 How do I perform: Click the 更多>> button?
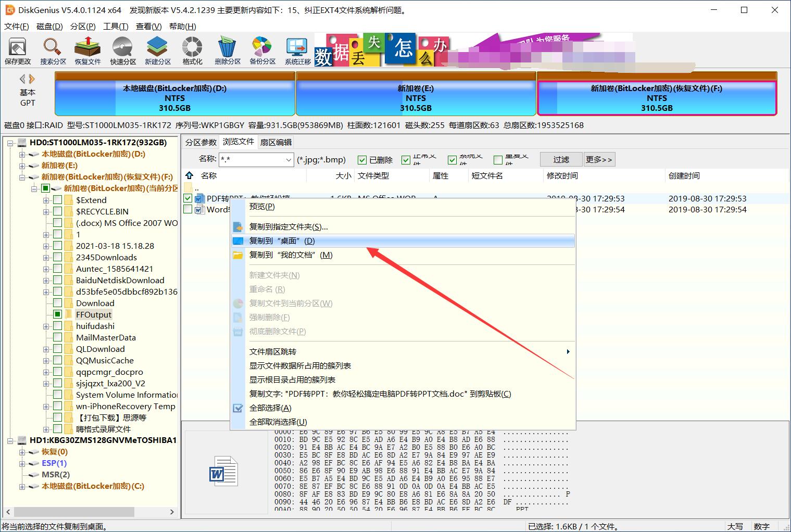[599, 159]
